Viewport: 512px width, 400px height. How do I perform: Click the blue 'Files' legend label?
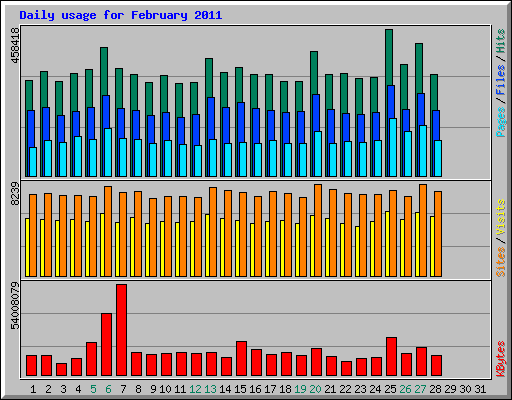[501, 80]
